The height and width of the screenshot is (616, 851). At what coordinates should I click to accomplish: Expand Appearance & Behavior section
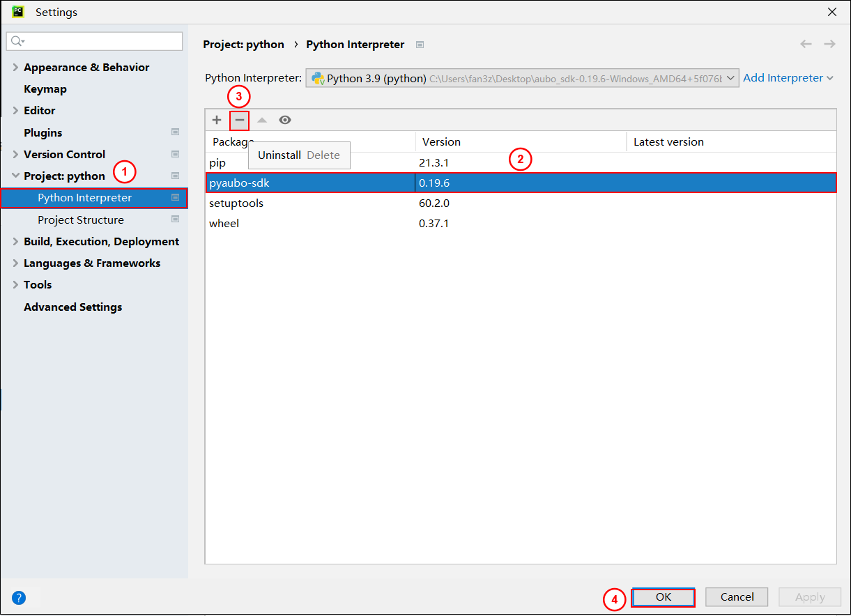pos(15,68)
